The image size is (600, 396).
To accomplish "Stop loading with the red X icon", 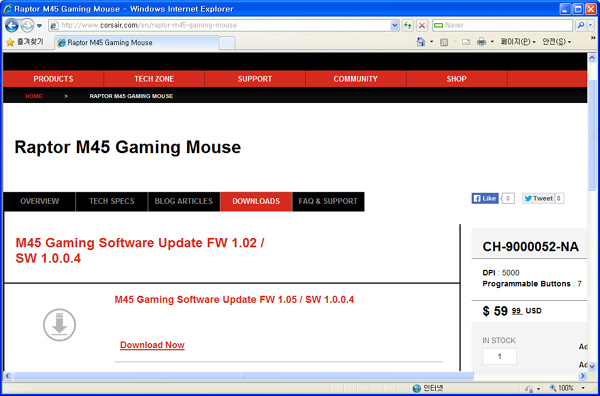I will [x=422, y=25].
